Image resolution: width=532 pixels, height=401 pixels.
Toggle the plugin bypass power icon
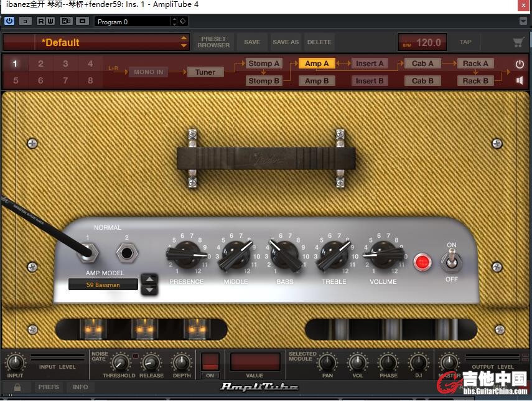pos(9,21)
